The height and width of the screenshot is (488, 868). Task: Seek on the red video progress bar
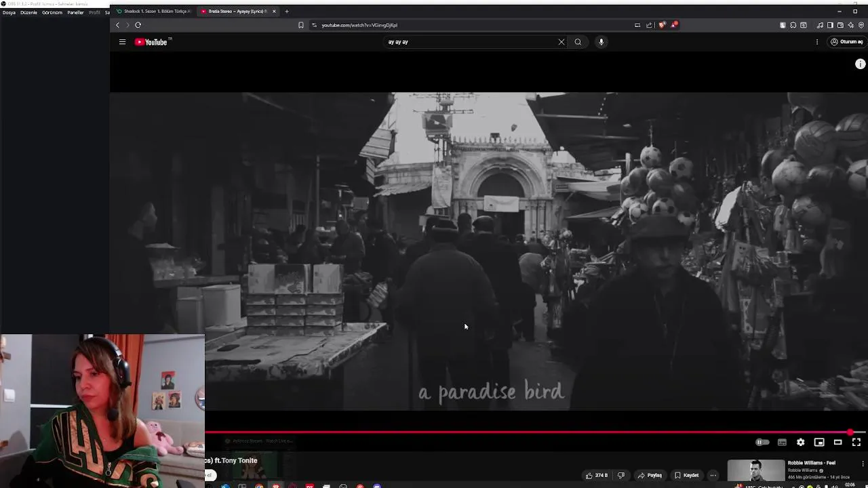tap(536, 432)
